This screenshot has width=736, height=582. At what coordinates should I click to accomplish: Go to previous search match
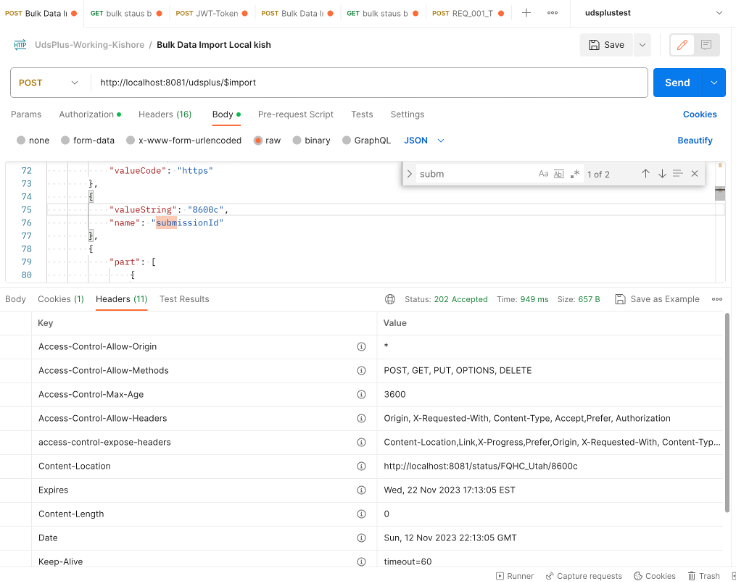[x=645, y=174]
